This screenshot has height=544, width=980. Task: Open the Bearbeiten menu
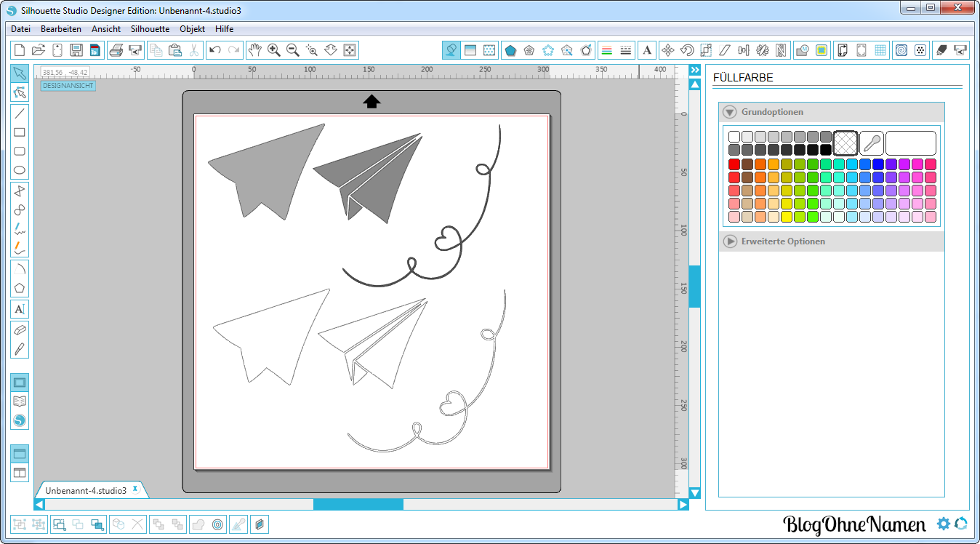60,29
